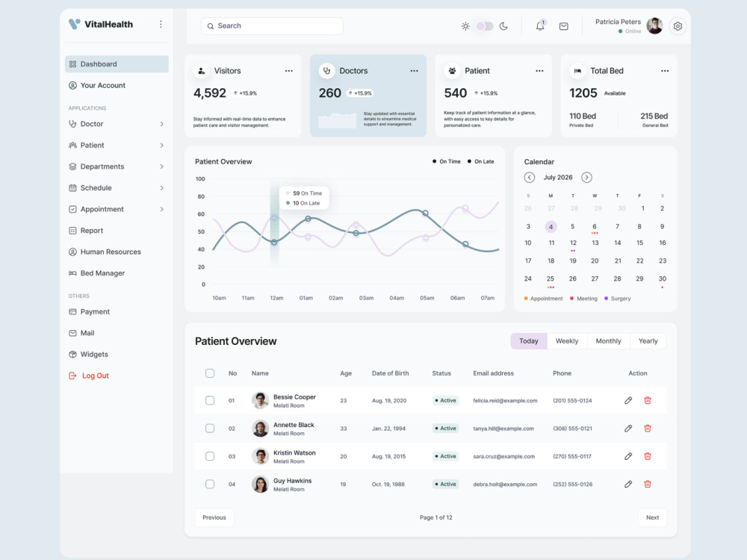Open the settings gear icon
The width and height of the screenshot is (747, 560).
678,26
